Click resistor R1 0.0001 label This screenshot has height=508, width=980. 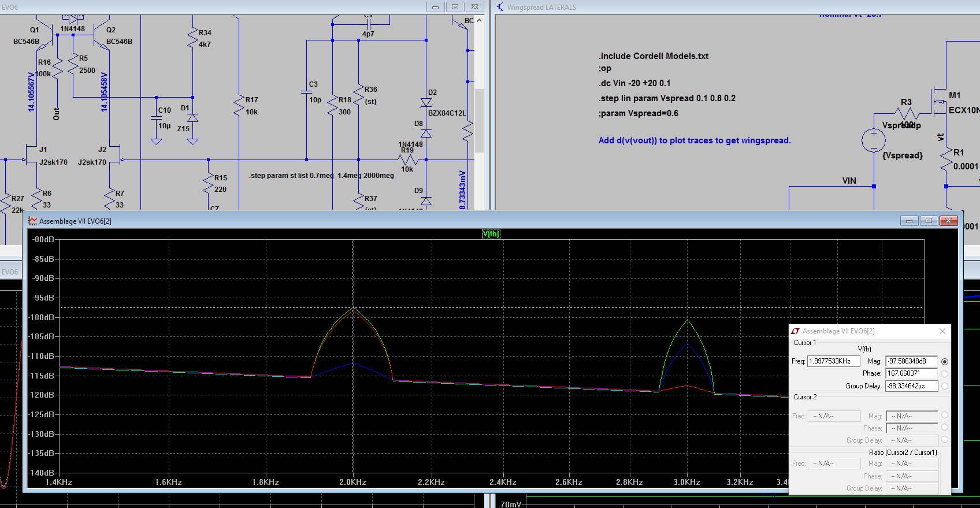(x=966, y=160)
